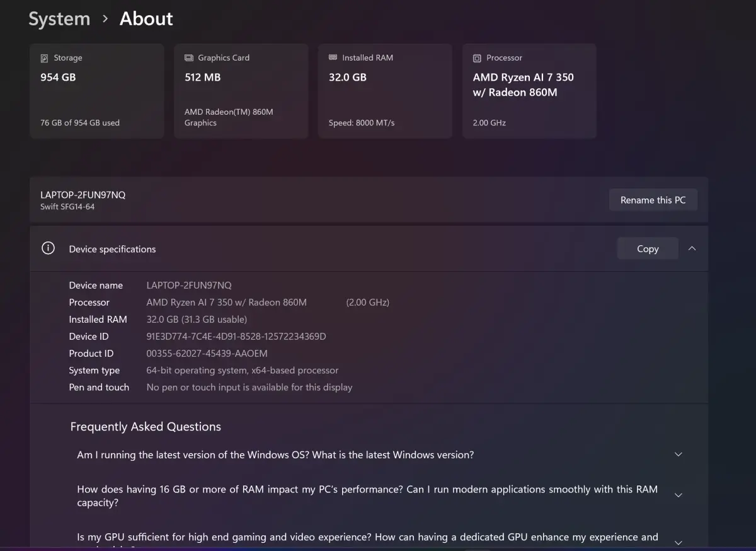The image size is (756, 551).
Task: Select the AMD Radeon 860M Graphics text
Action: 229,117
